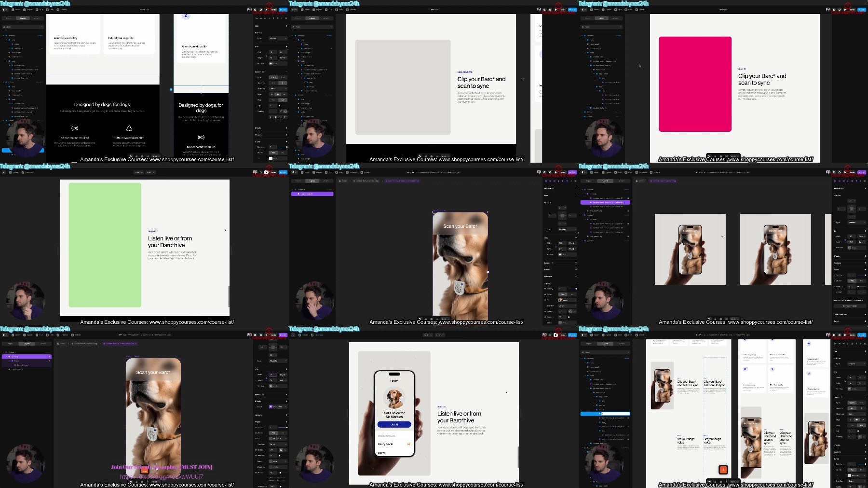Click play preview icon in green card frame
The image size is (868, 488).
click(x=266, y=172)
